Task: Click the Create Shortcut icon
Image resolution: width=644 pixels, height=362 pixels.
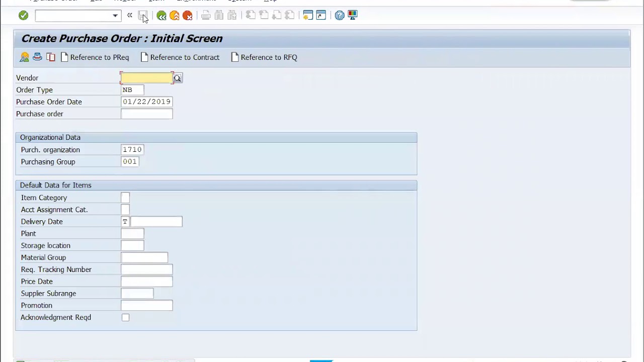Action: 321,16
